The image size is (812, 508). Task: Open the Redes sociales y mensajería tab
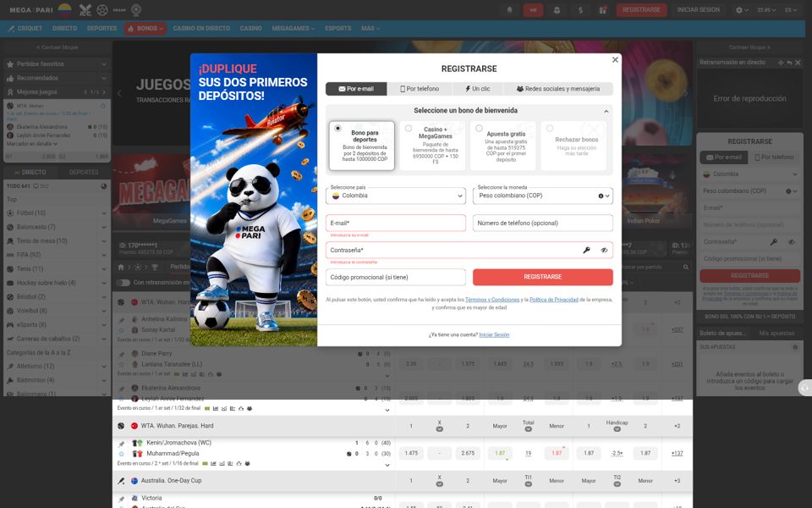tap(557, 89)
